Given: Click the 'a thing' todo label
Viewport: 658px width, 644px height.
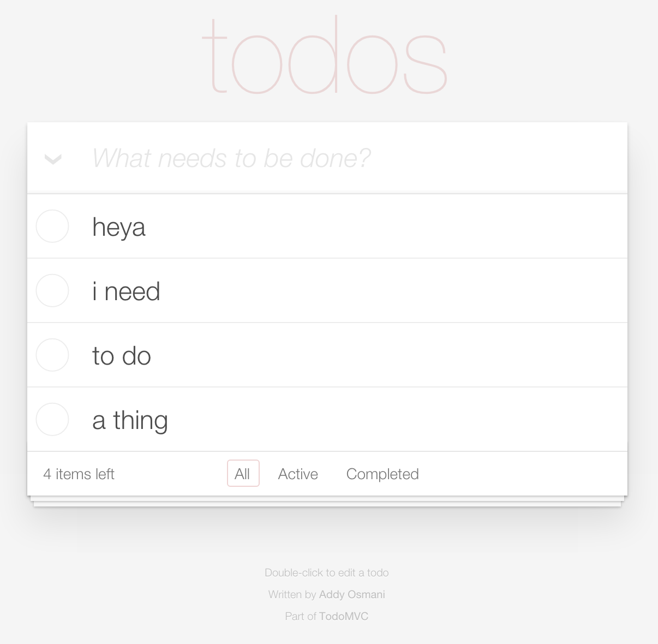Looking at the screenshot, I should [130, 420].
